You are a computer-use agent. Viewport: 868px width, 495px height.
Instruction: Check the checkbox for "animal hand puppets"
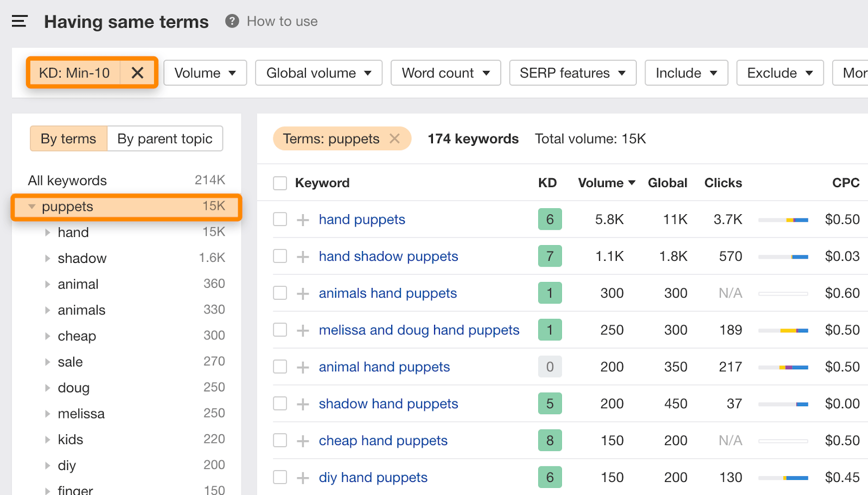[279, 366]
